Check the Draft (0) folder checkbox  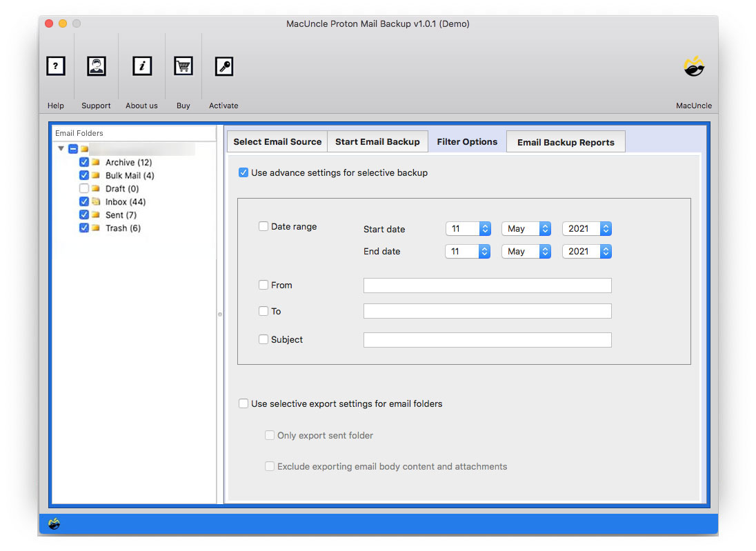(84, 188)
